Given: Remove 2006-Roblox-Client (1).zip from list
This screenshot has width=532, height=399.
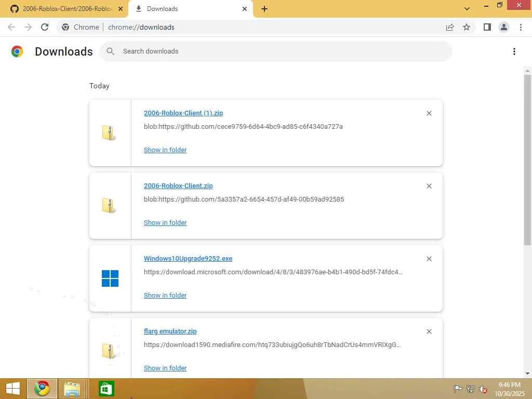Looking at the screenshot, I should coord(429,113).
